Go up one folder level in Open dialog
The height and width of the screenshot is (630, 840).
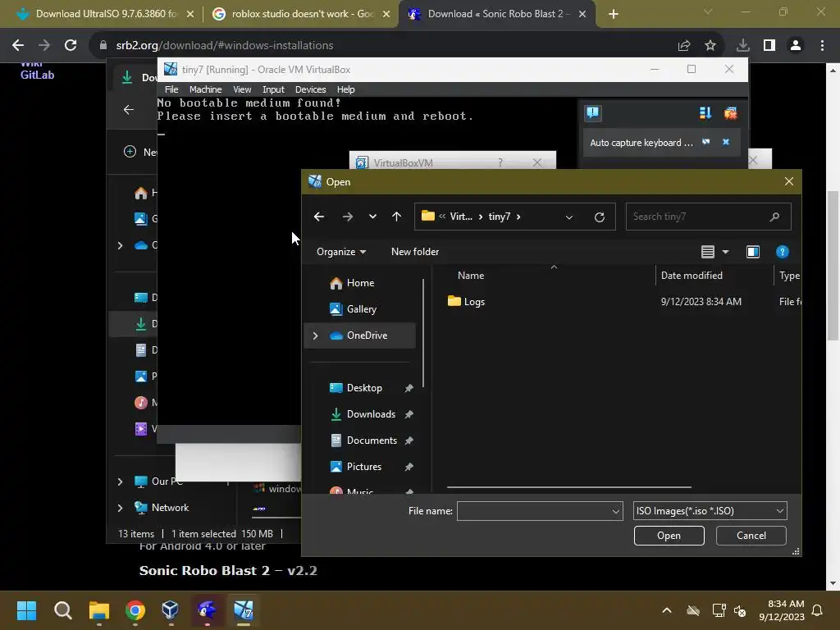396,217
